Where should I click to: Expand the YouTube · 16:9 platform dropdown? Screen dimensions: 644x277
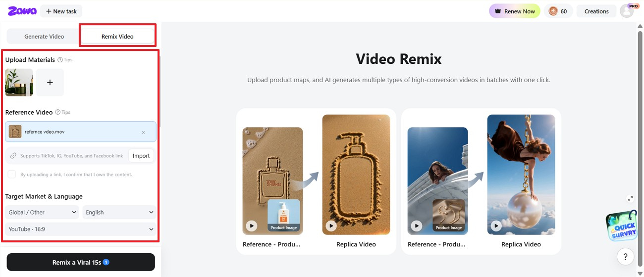point(81,229)
